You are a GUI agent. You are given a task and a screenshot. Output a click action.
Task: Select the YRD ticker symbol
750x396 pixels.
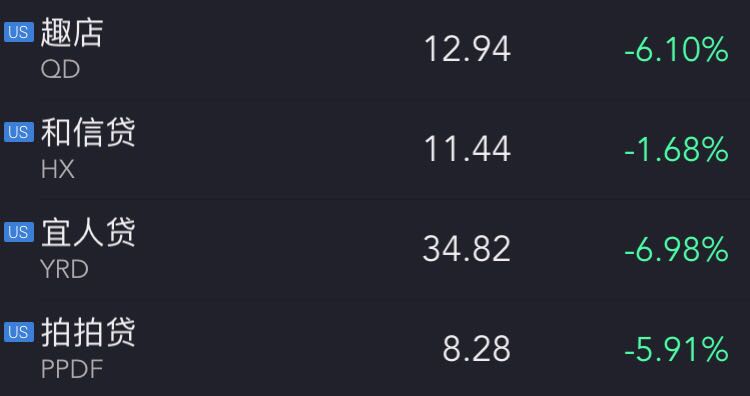[65, 269]
